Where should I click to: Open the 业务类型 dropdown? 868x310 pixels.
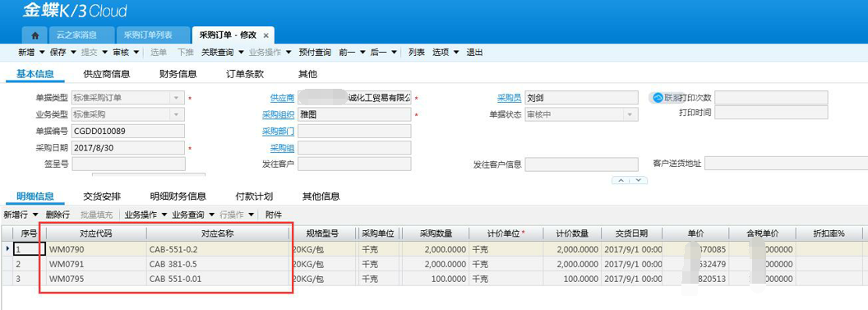coord(177,114)
